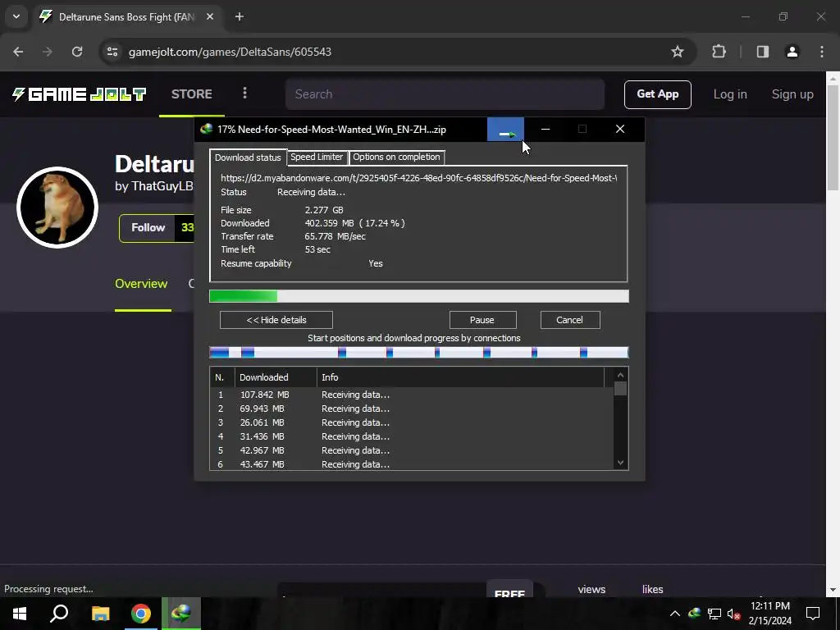Switch to the Speed Limiter tab
The height and width of the screenshot is (630, 840).
317,157
